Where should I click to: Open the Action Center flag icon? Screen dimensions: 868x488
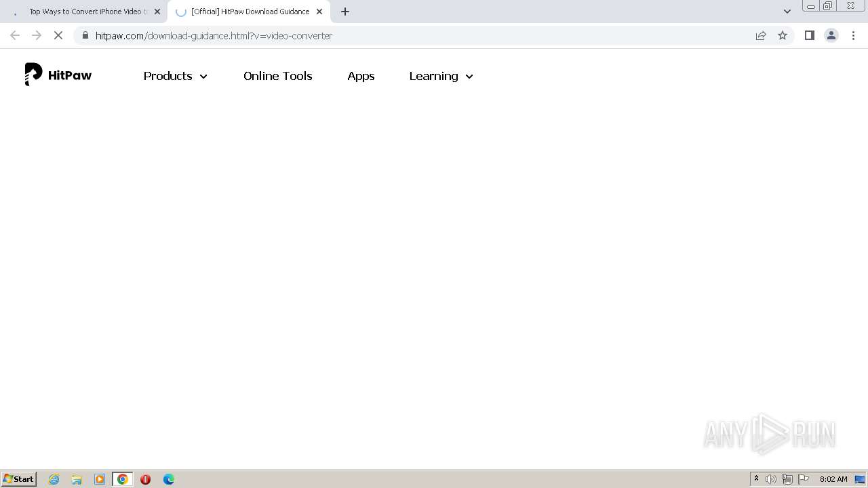click(x=804, y=479)
